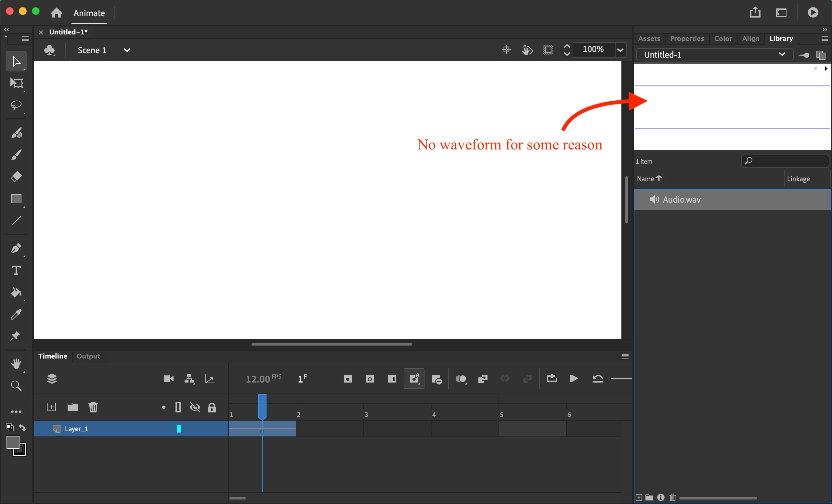The height and width of the screenshot is (504, 832).
Task: Click the camera icon in the timeline
Action: 168,379
